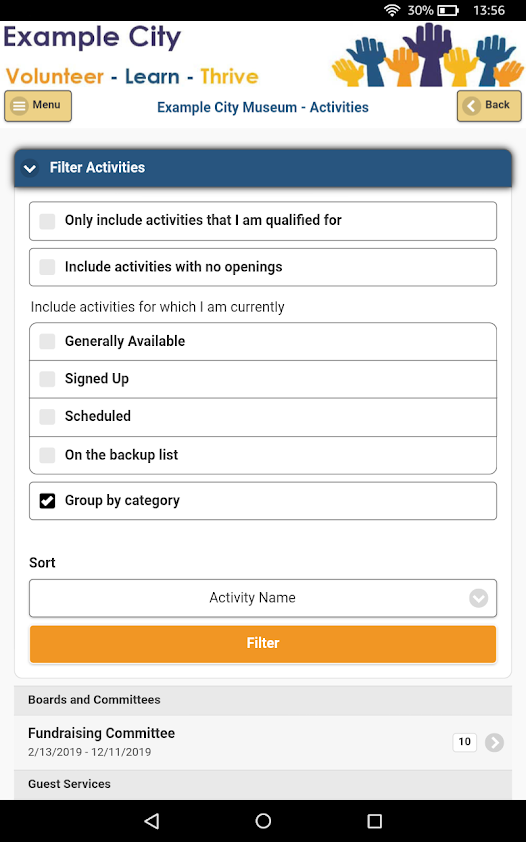526x842 pixels.
Task: Click the sort dropdown arrow icon
Action: coord(478,598)
